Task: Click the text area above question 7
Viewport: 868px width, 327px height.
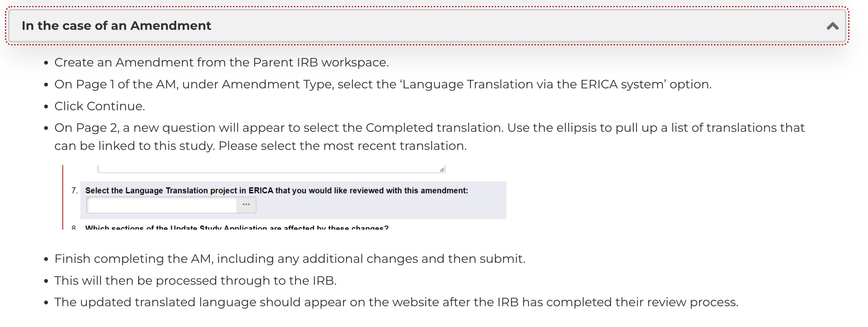Action: pyautogui.click(x=271, y=169)
